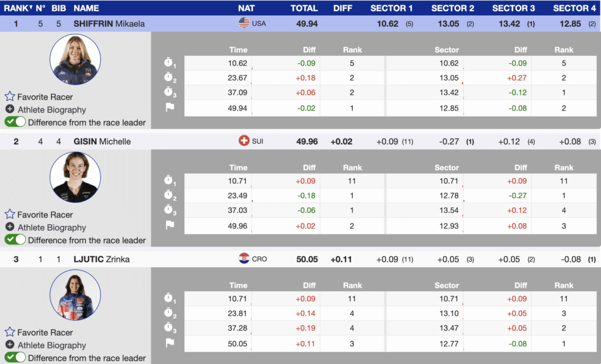
Task: Click the Croatian flag icon
Action: (244, 259)
